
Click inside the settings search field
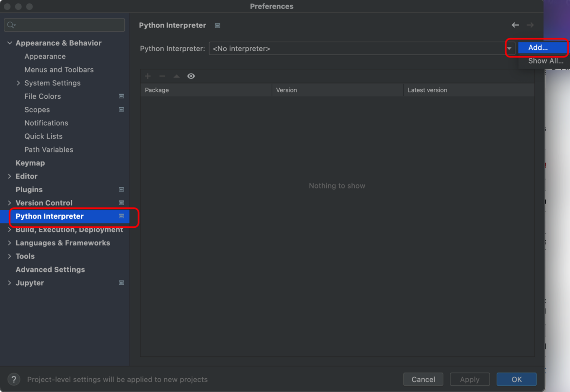pos(64,25)
